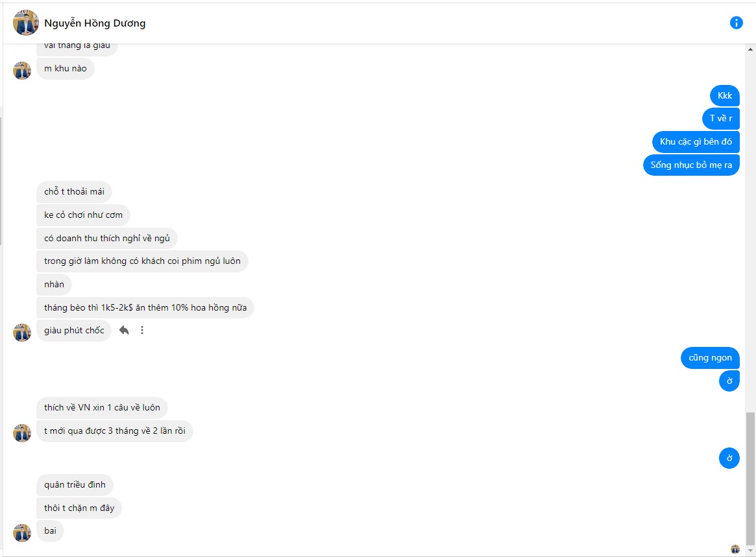The image size is (756, 557).
Task: Click the seen-receipt avatar at the chat bottom
Action: pos(735,549)
